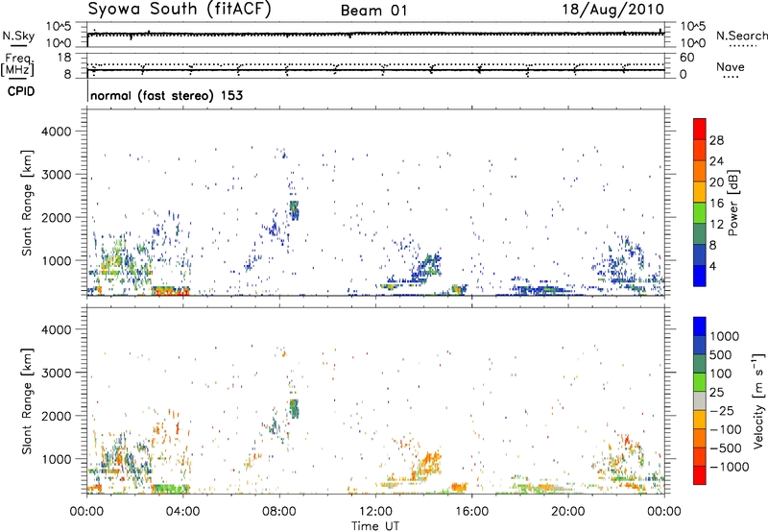This screenshot has height=532, width=768.
Task: Select the '3000' tick in the power panel
Action: tap(56, 175)
